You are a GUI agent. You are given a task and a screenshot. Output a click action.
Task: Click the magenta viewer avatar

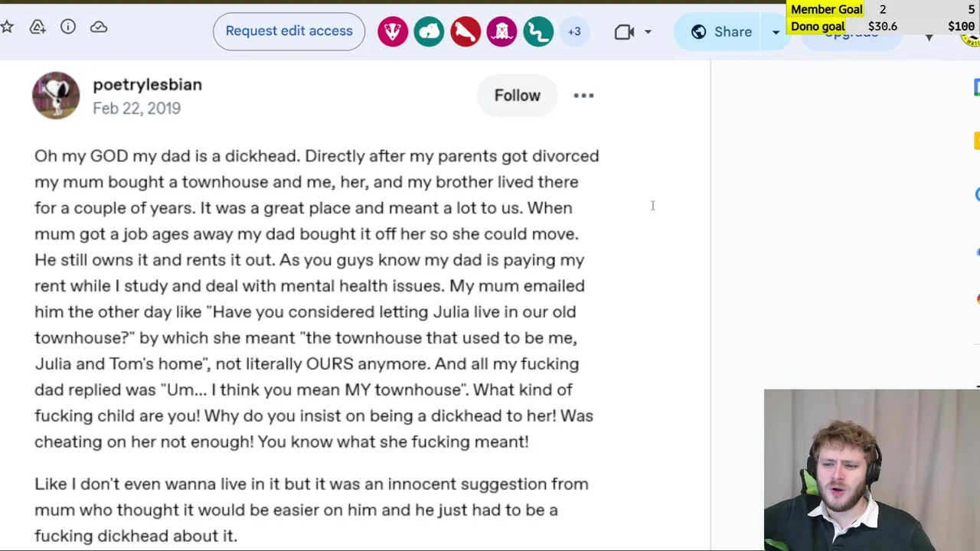(x=501, y=31)
